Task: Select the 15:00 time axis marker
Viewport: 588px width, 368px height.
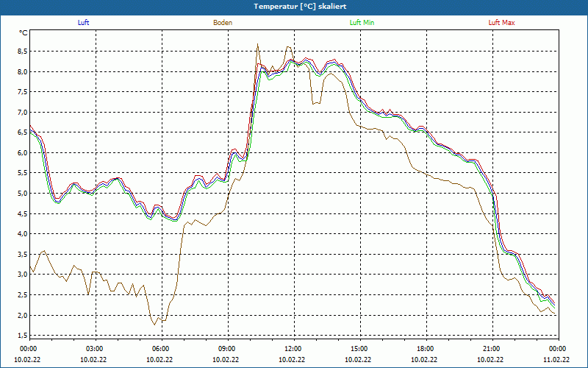Action: coord(359,349)
